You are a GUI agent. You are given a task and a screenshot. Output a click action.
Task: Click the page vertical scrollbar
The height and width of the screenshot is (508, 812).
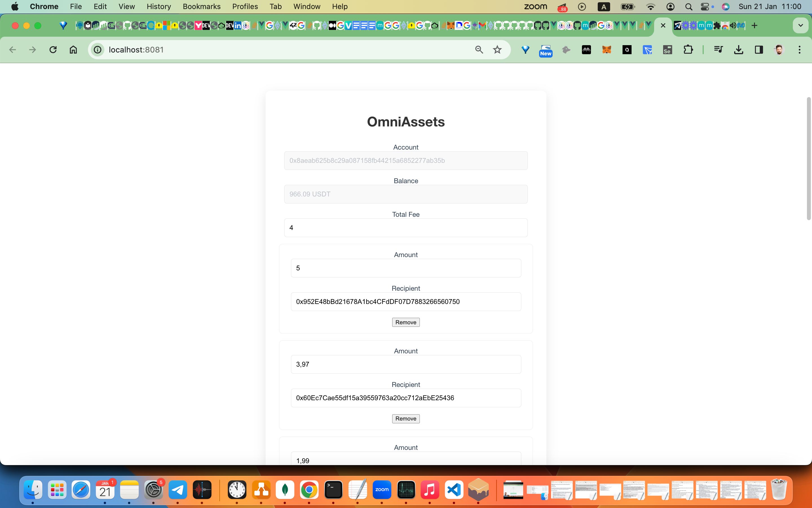coord(809,159)
